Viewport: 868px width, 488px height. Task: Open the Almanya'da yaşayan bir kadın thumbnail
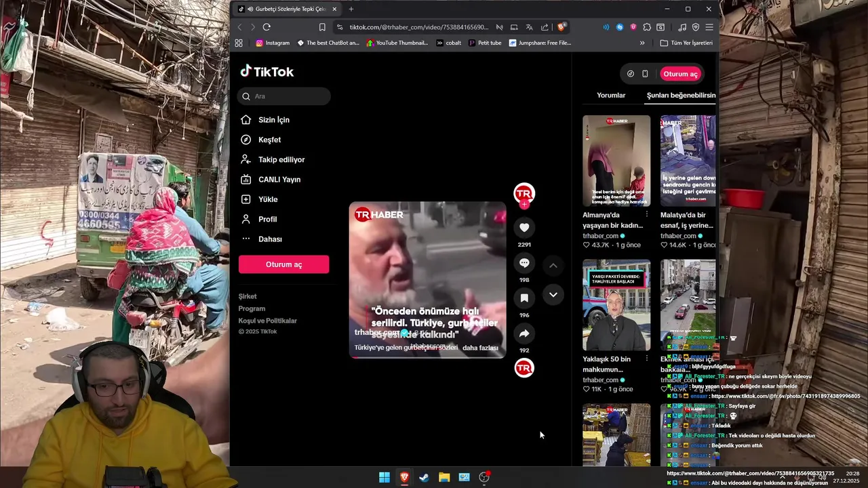pos(616,161)
